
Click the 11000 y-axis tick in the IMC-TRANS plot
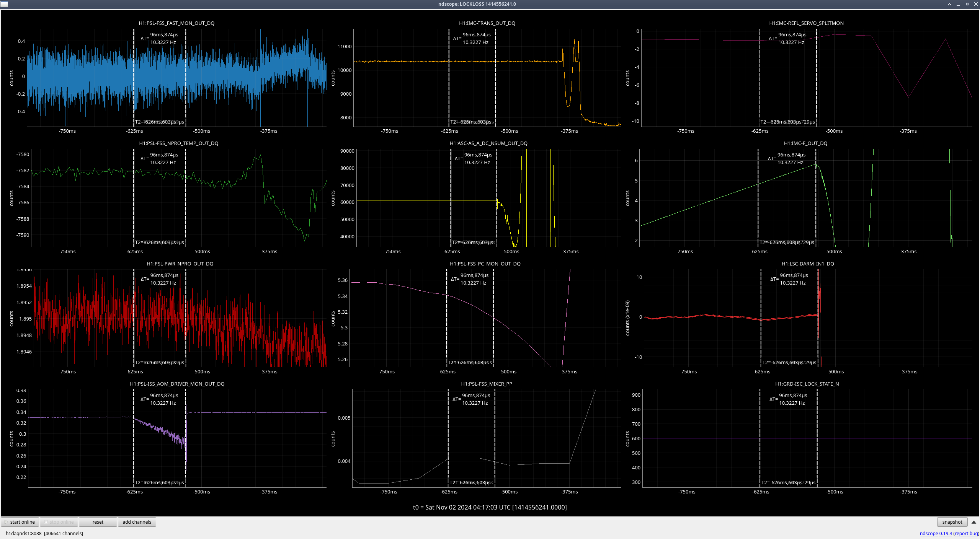tap(344, 46)
